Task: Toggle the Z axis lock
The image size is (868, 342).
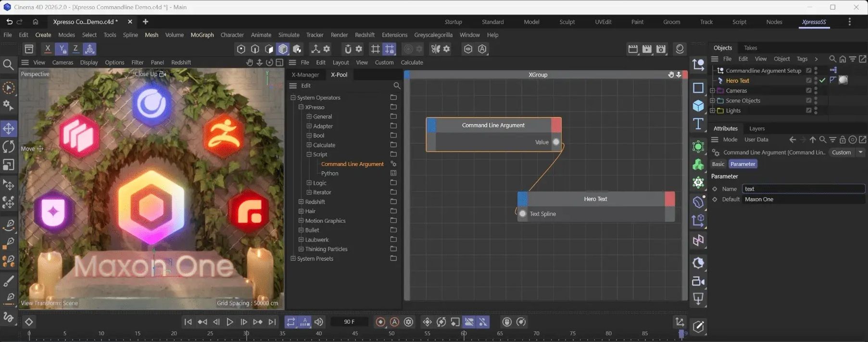Action: tap(75, 49)
